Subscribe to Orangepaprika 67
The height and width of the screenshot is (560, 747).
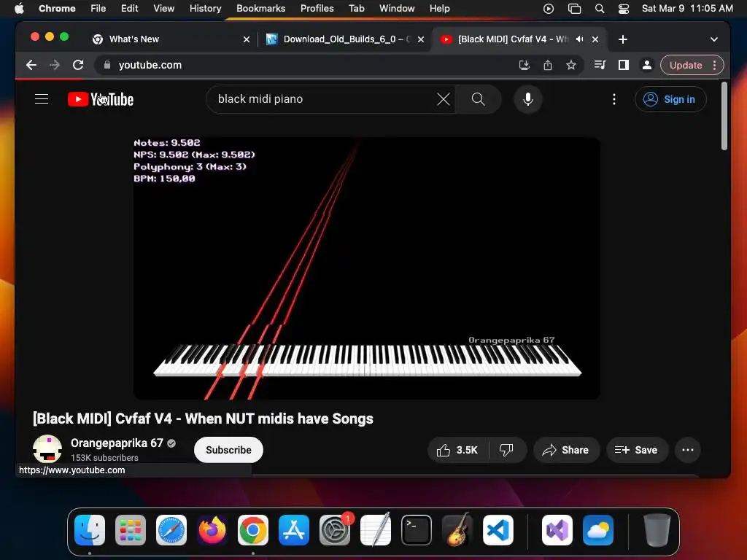[x=228, y=450]
